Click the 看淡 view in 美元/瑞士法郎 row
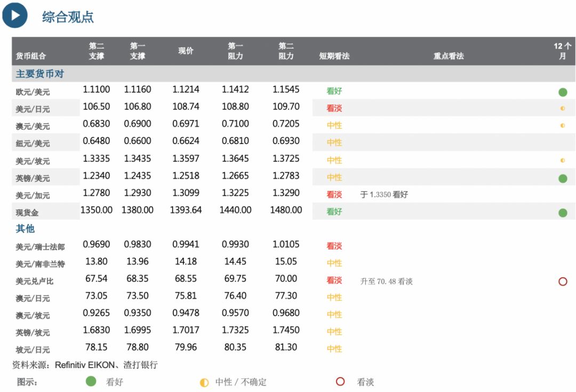 (x=334, y=246)
